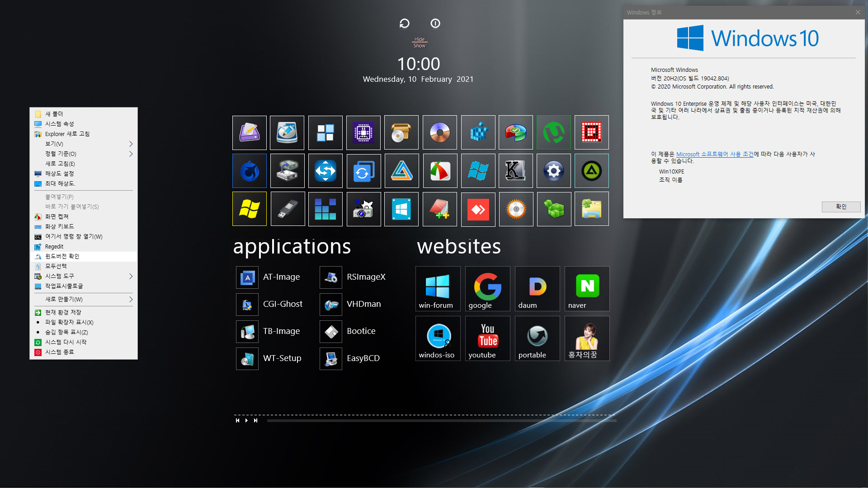The height and width of the screenshot is (488, 868).
Task: Select 화면 캡쳐 menu item
Action: click(x=84, y=216)
